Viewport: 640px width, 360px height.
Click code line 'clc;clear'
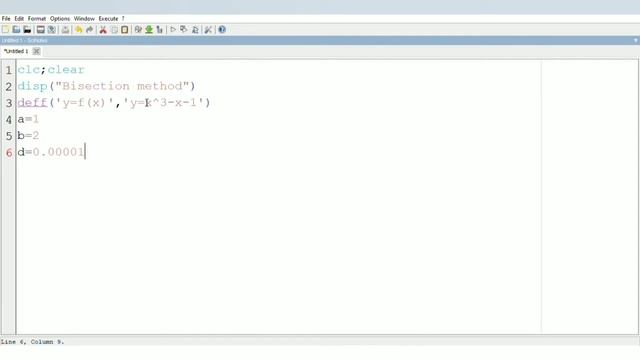tap(51, 70)
